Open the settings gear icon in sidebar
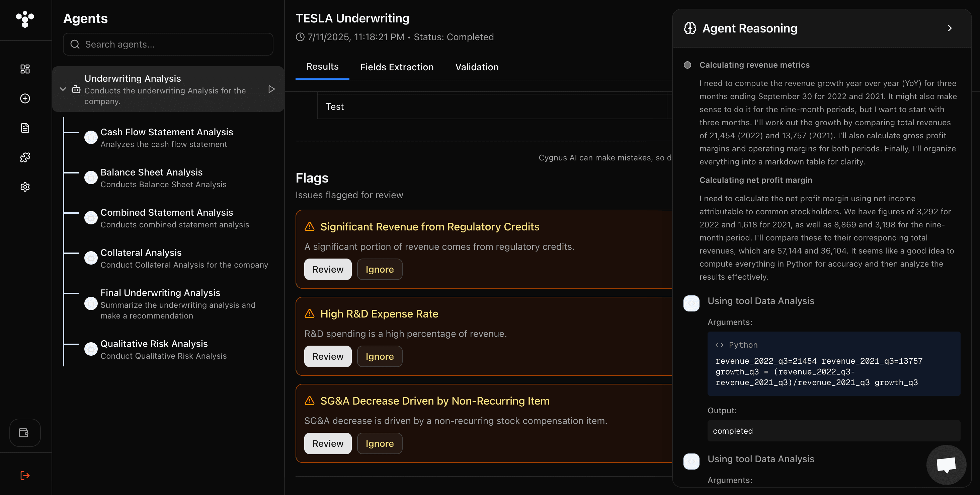The width and height of the screenshot is (980, 495). coord(25,187)
